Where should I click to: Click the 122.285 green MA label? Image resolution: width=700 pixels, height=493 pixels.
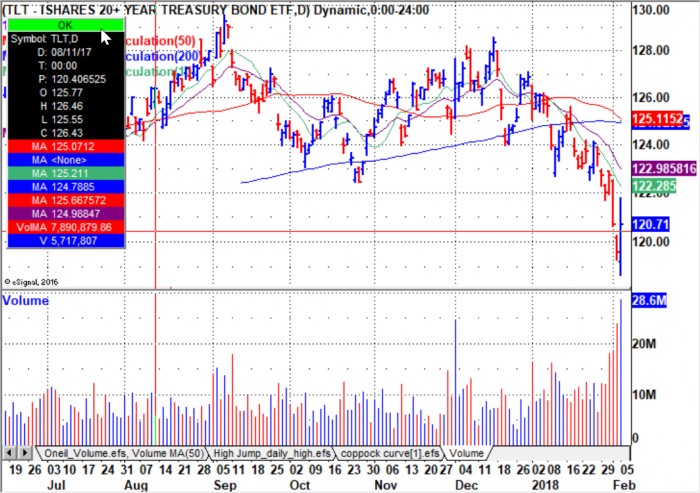click(654, 185)
